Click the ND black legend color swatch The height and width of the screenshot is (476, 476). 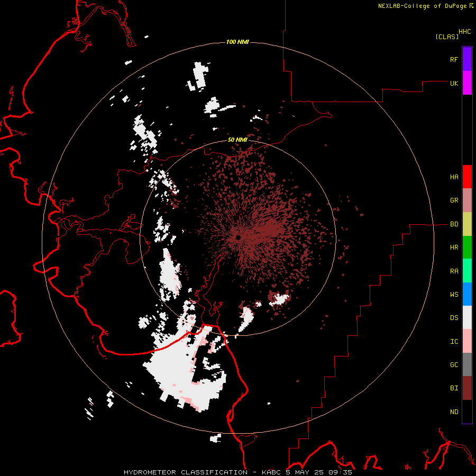[x=467, y=411]
